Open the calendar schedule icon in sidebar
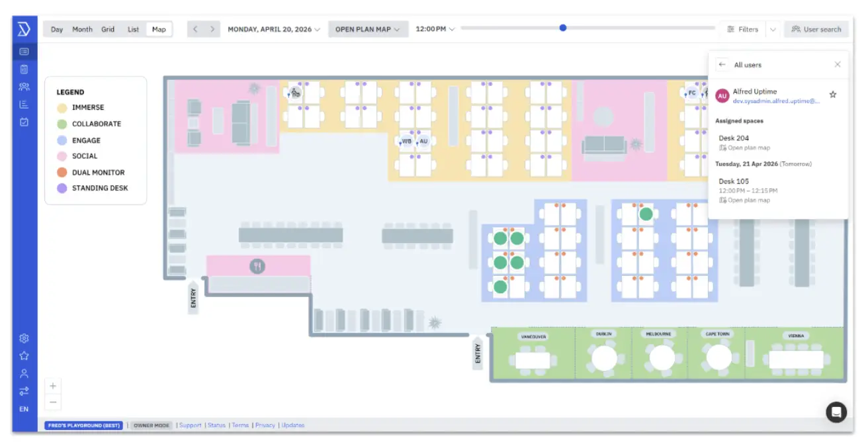Screen dimensions: 868x446 (24, 69)
